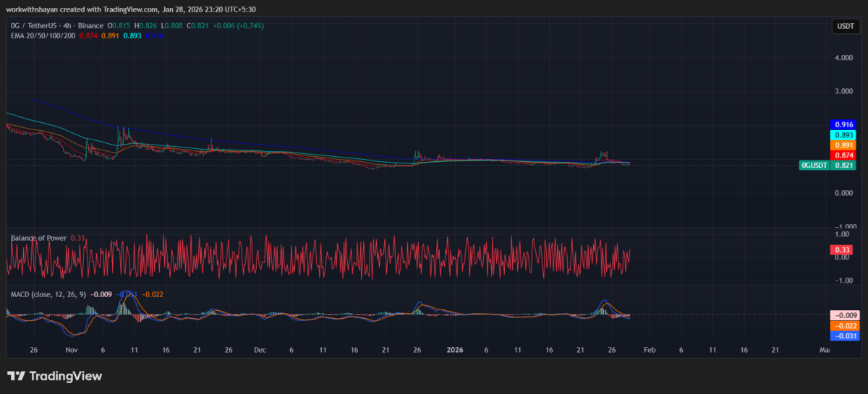This screenshot has width=868, height=394.
Task: Click the blue -0.031 label on MACD scale
Action: coord(844,336)
